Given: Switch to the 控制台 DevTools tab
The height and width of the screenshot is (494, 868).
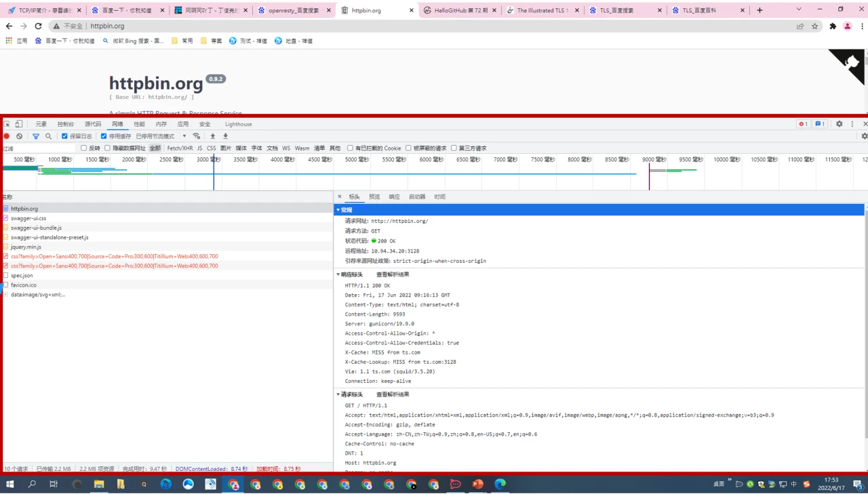Looking at the screenshot, I should tap(66, 124).
